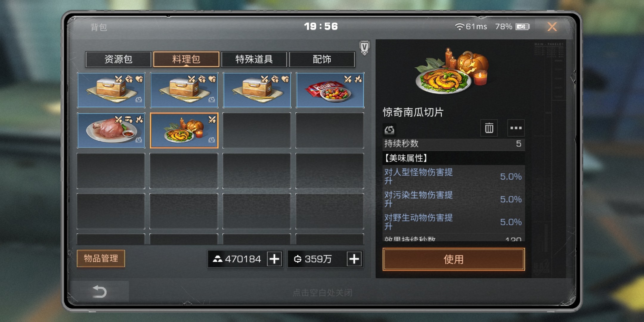This screenshot has height=322, width=644.
Task: Select the 料理包 tab
Action: [x=186, y=59]
